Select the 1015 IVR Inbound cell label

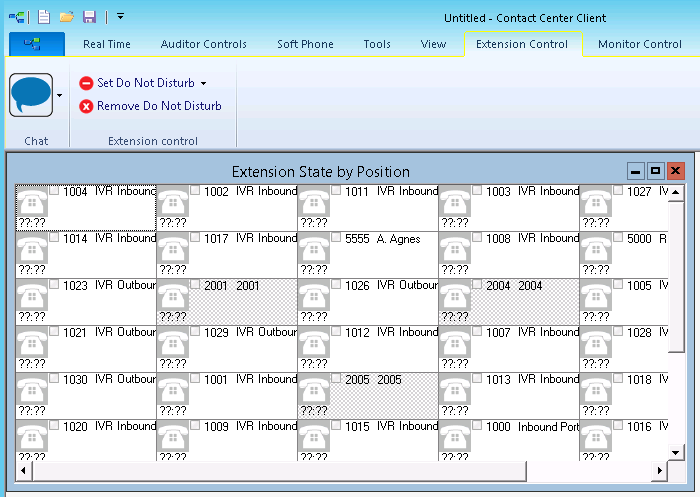pyautogui.click(x=392, y=426)
